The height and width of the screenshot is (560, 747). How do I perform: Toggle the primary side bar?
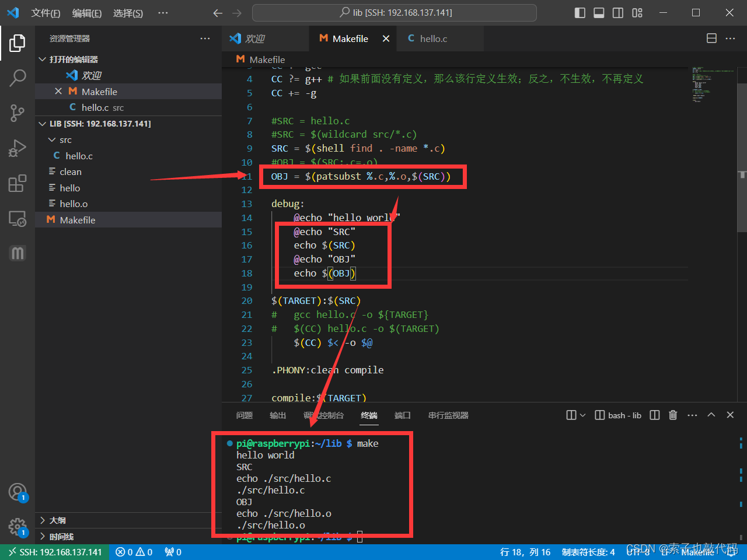[x=580, y=13]
